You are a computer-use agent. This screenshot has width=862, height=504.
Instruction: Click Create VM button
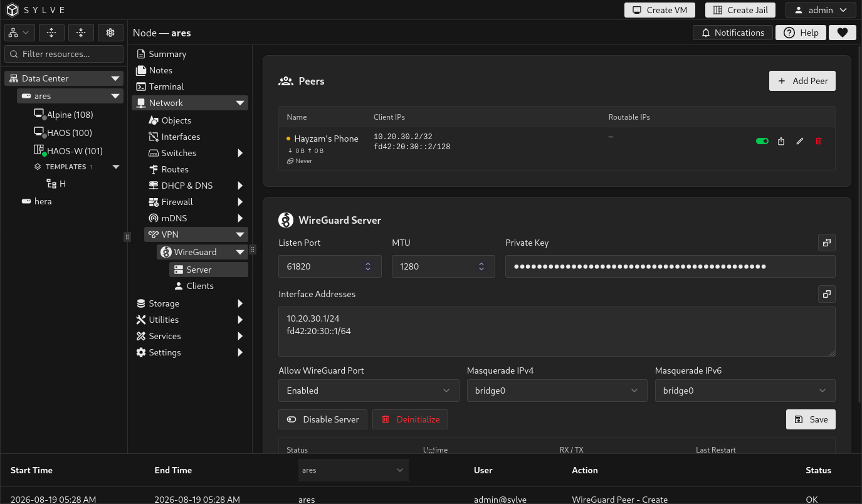pos(660,10)
